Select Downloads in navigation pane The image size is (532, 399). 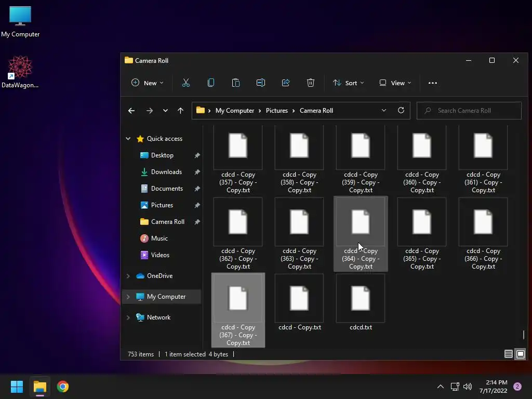tap(166, 171)
